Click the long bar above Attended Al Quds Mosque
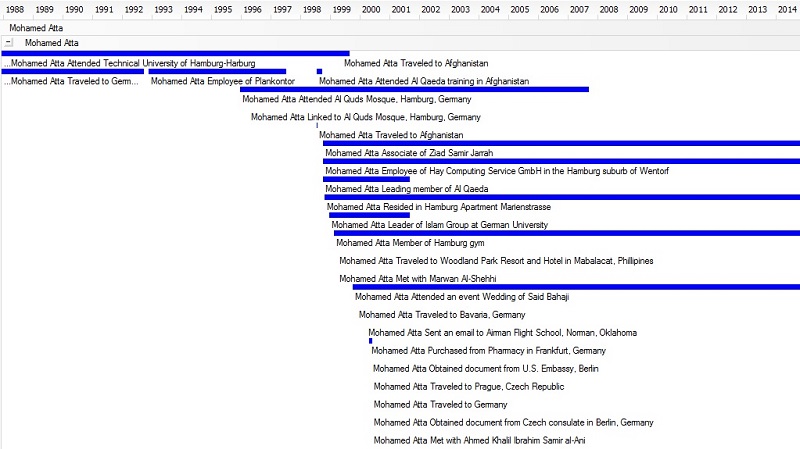Viewport: 800px width, 449px height. point(414,89)
